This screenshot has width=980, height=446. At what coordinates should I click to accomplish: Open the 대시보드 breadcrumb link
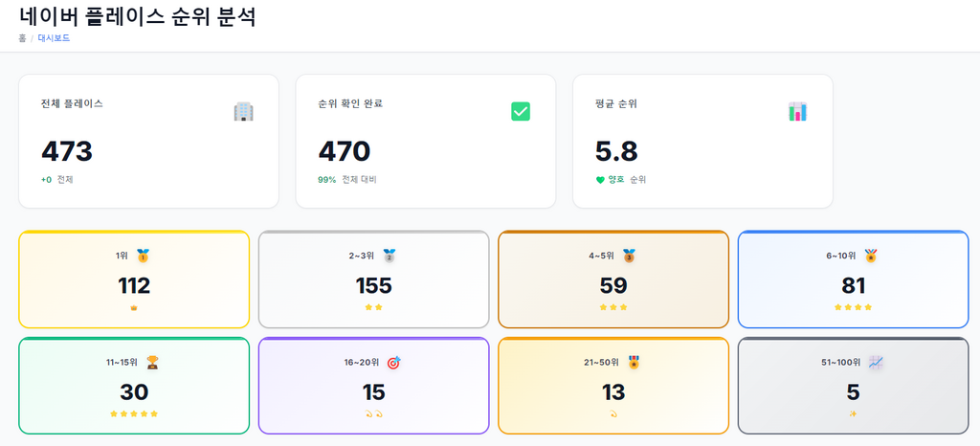point(54,38)
